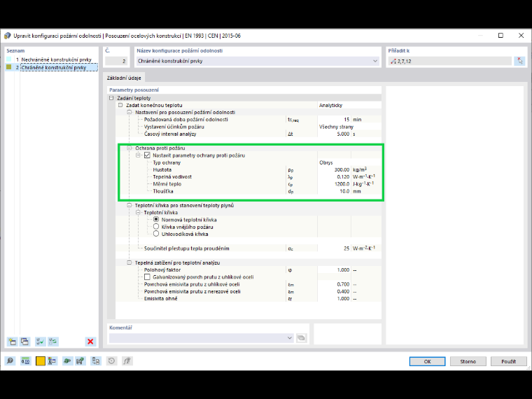Screen dimensions: 532x399
Task: Click the greyed-out reset/undo circular icon
Action: coord(111,361)
